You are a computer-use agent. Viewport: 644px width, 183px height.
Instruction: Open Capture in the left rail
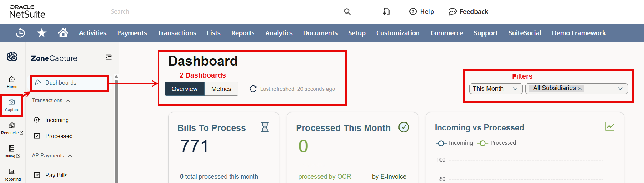point(12,105)
